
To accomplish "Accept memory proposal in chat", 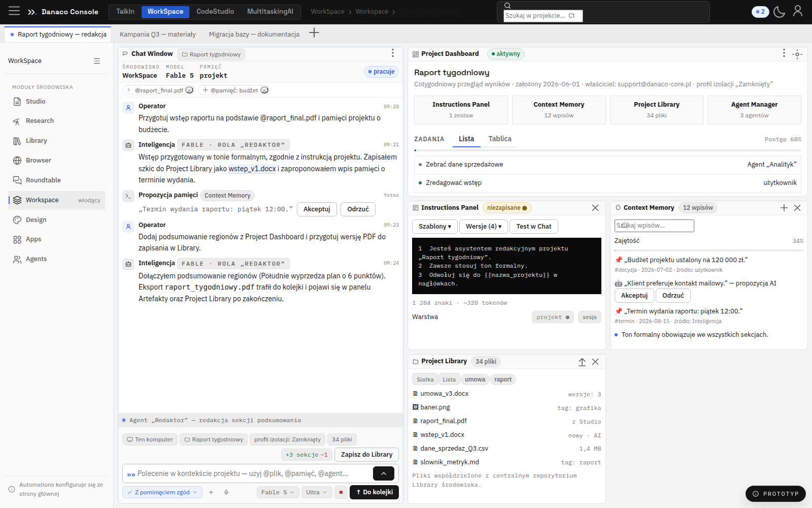I will tap(317, 209).
